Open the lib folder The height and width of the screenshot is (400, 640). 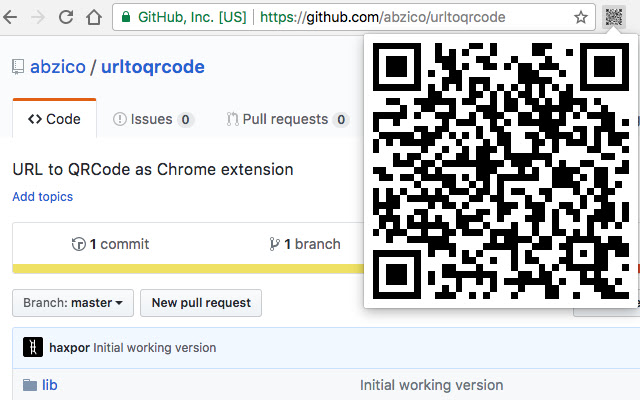tap(49, 385)
